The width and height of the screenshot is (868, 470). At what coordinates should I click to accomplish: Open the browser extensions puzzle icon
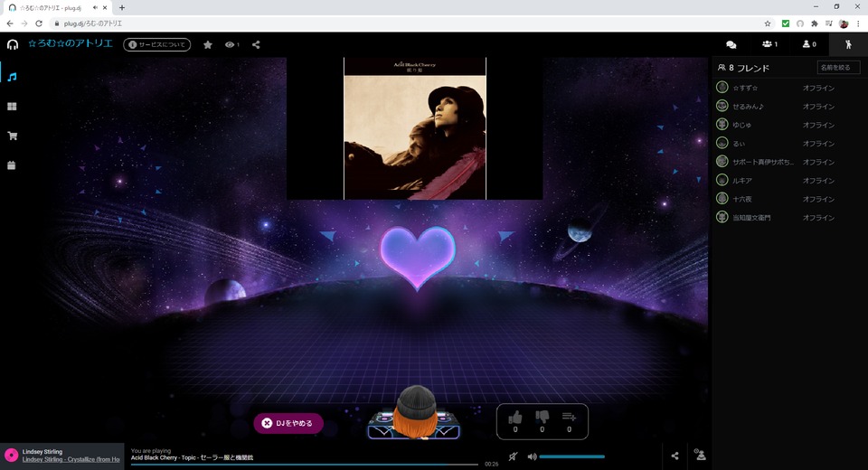click(815, 23)
